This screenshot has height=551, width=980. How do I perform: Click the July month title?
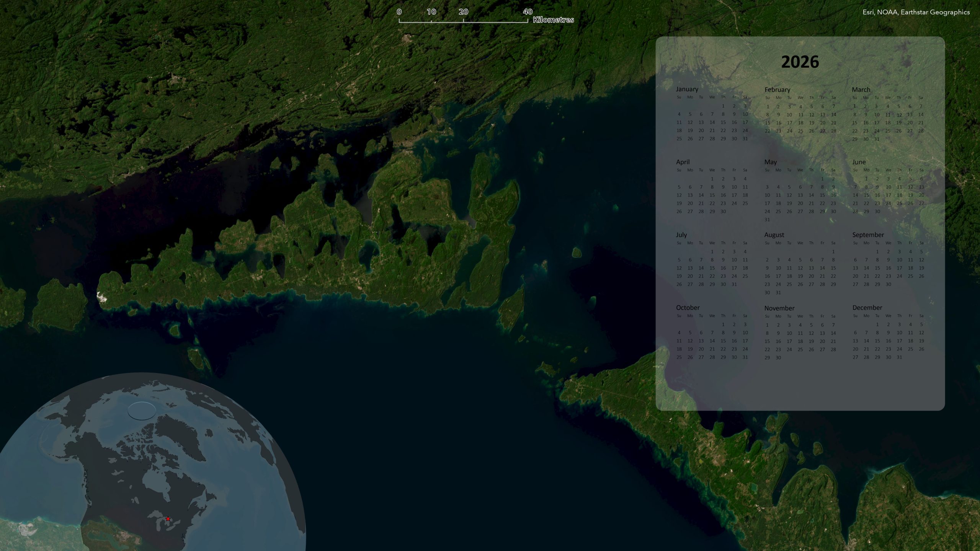(x=681, y=235)
